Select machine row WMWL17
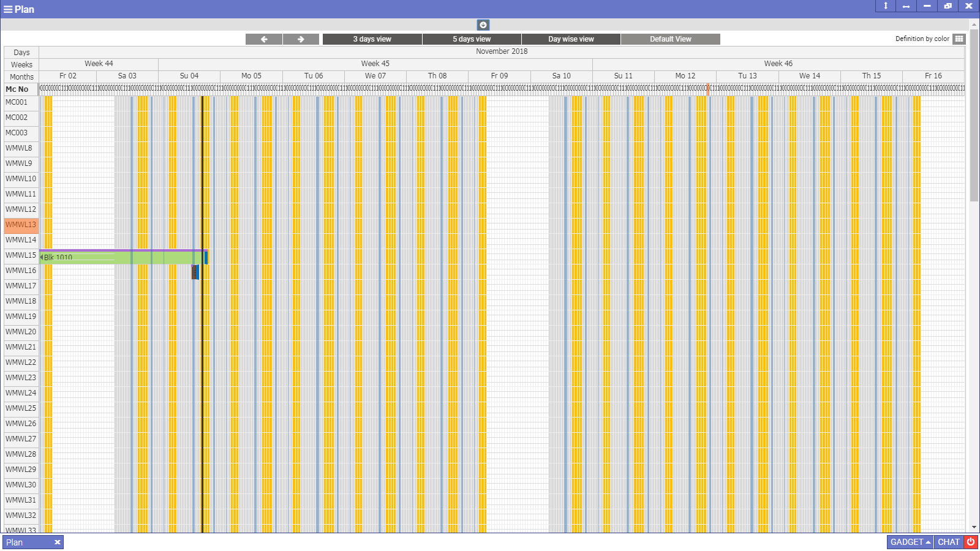This screenshot has width=980, height=551. click(x=21, y=286)
